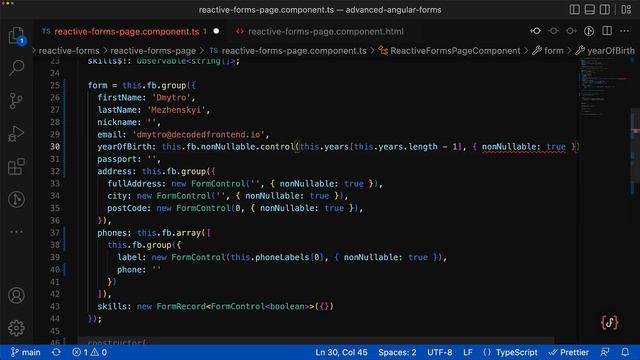640x360 pixels.
Task: Click phoneLabels in label FormControl
Action: (x=282, y=257)
